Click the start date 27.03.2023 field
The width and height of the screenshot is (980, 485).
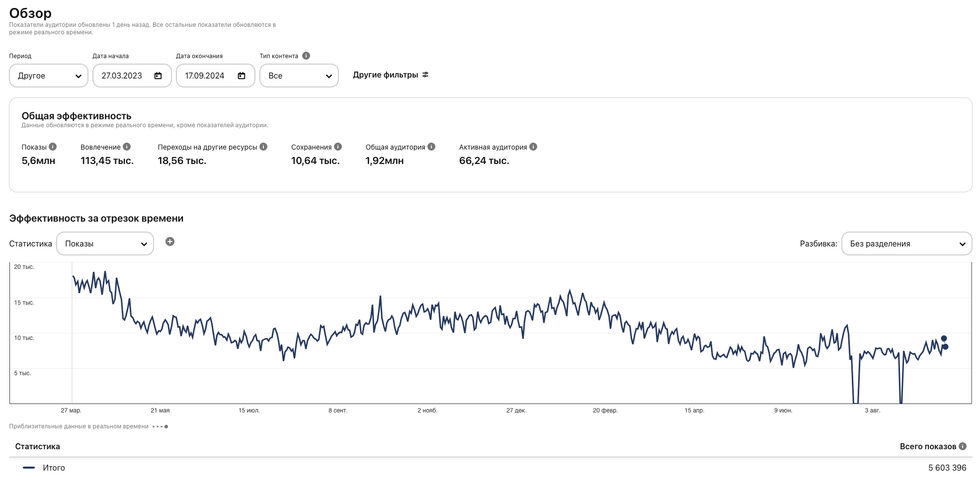(x=122, y=76)
